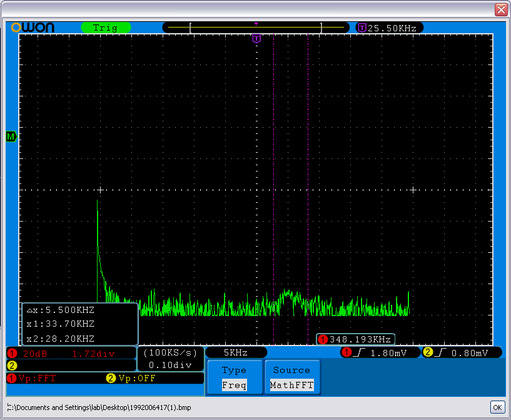Click the x2:28.20KHZ cursor readout

click(x=61, y=339)
